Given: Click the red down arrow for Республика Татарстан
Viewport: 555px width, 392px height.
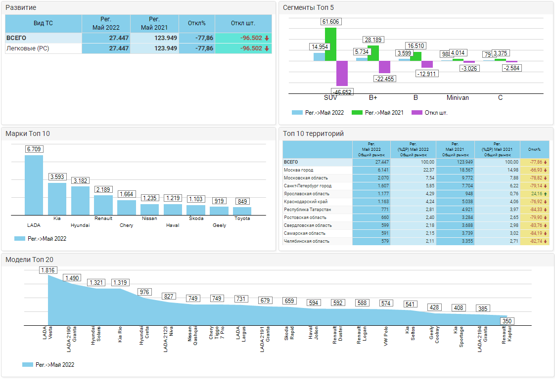Looking at the screenshot, I should pos(546,210).
